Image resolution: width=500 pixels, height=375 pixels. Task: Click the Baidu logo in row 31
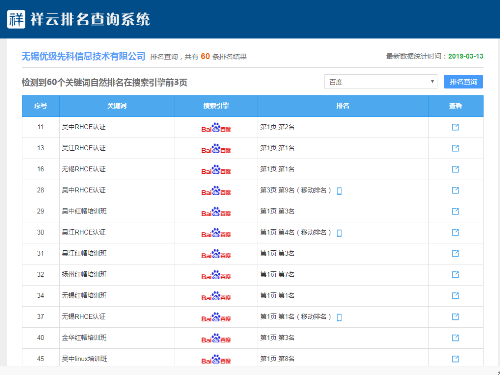click(x=216, y=254)
